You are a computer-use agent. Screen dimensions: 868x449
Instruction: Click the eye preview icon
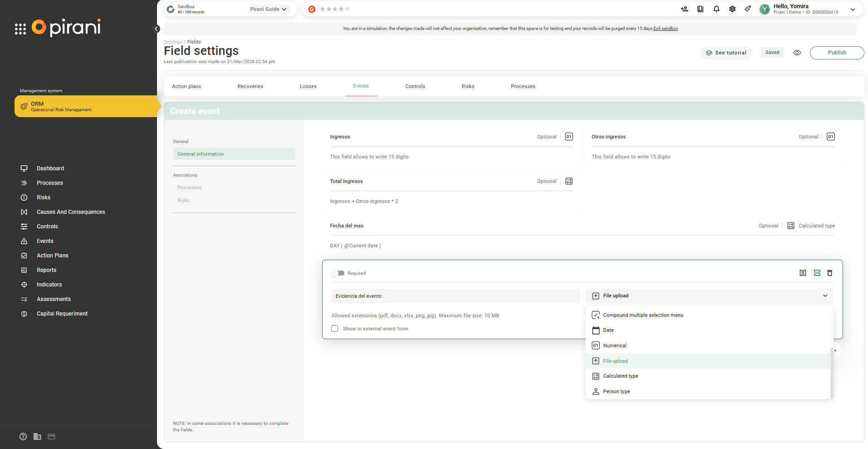797,53
